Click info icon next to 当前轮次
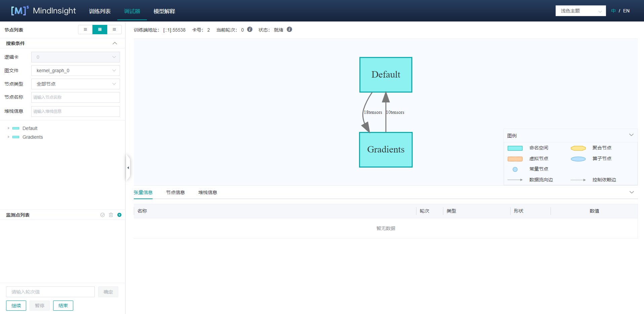644x314 pixels. [250, 30]
